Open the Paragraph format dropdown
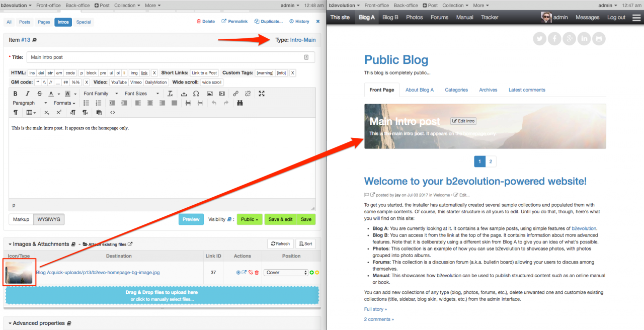The image size is (644, 330). 30,103
